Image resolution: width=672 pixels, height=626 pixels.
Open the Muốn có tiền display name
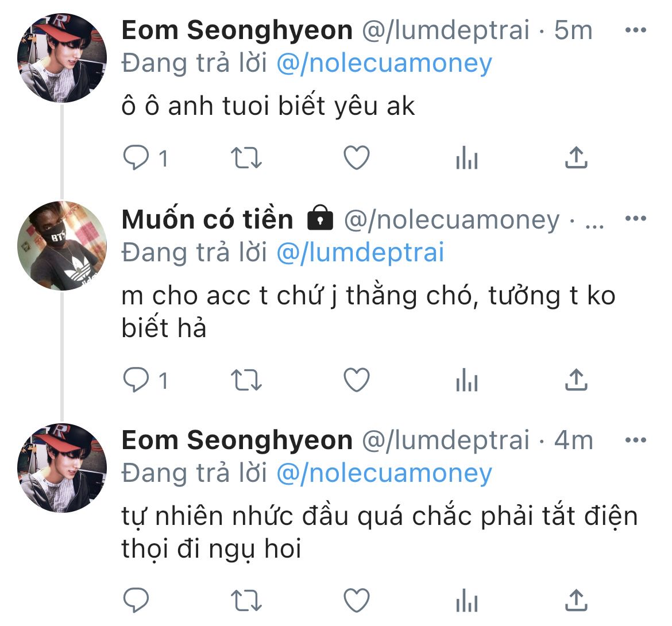click(x=207, y=219)
